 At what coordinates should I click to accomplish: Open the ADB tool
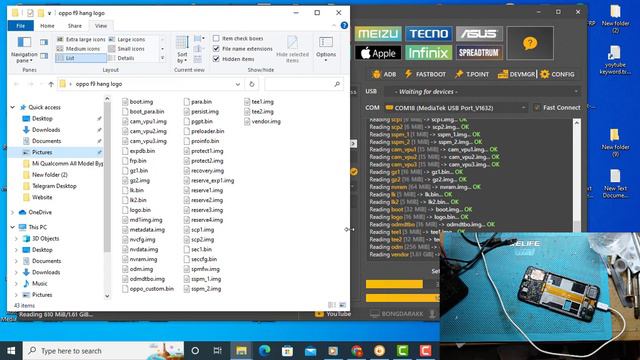click(384, 74)
